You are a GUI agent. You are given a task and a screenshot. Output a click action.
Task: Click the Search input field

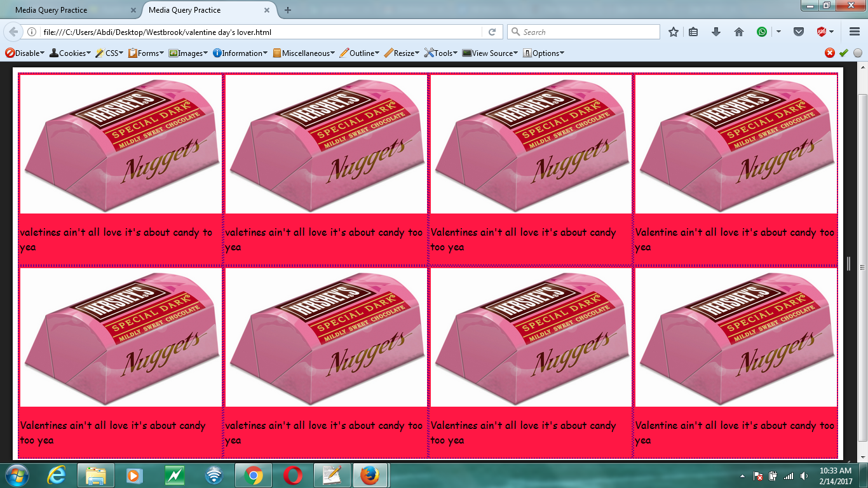click(583, 32)
